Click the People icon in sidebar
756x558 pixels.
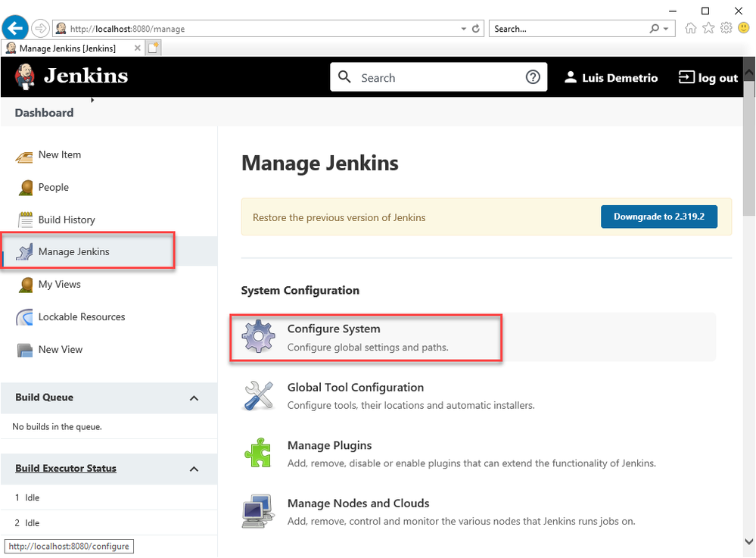(x=26, y=188)
